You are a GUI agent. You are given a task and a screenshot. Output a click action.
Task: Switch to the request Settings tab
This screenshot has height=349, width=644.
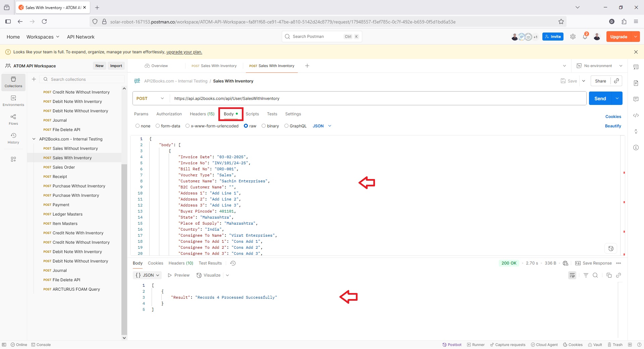[x=293, y=114]
